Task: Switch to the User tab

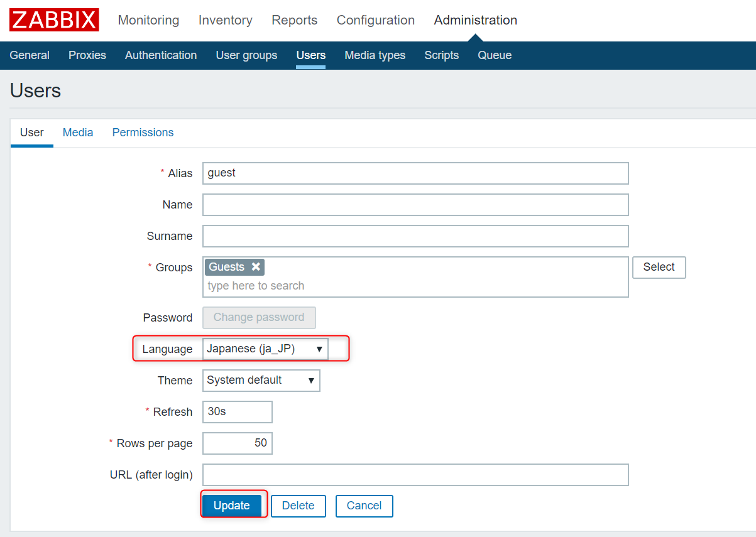Action: [x=32, y=133]
